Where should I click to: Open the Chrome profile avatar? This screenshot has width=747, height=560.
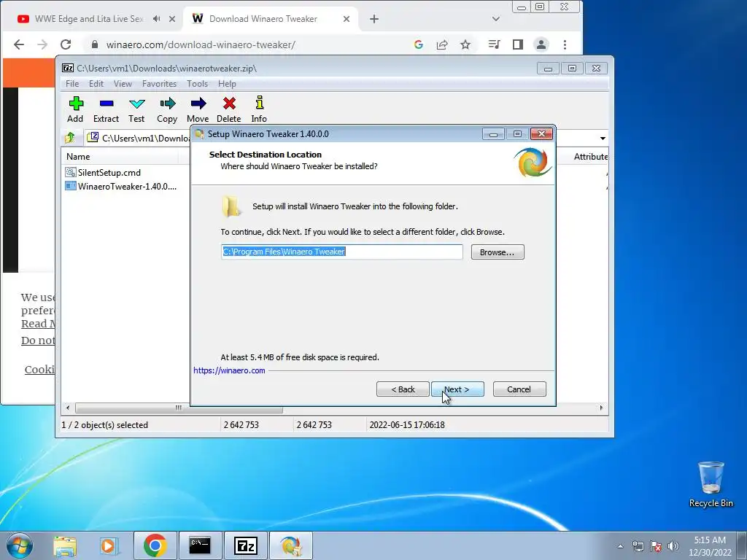tap(541, 44)
